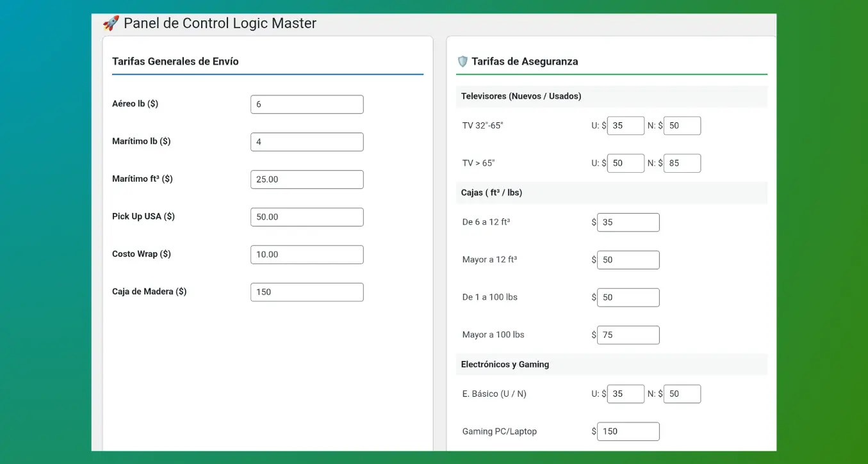
Task: Edit the Gaming PC/Laptop insurance field
Action: coord(628,431)
